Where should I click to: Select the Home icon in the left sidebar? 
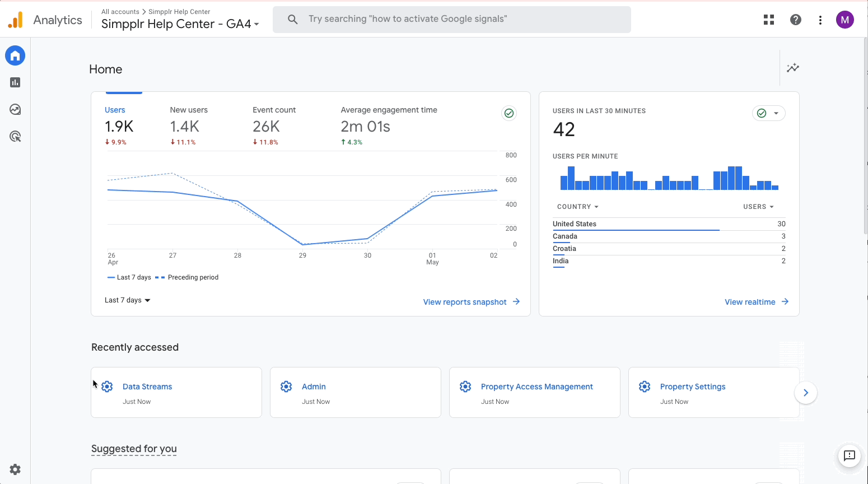click(x=15, y=55)
